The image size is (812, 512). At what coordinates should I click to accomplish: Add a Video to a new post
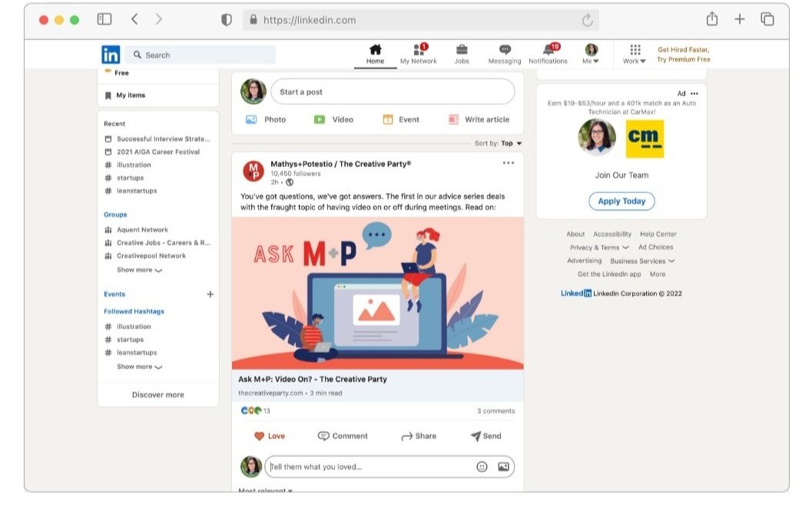(x=333, y=120)
